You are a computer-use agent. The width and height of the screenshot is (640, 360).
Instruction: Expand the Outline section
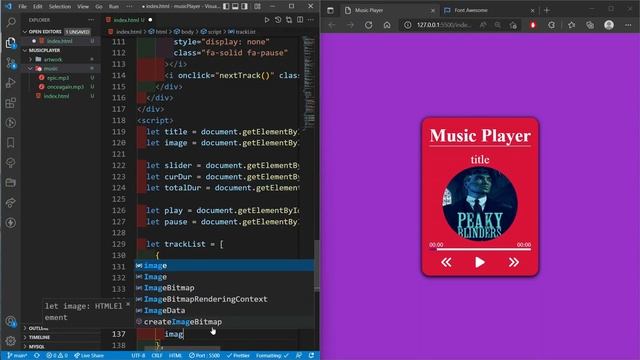(38, 328)
